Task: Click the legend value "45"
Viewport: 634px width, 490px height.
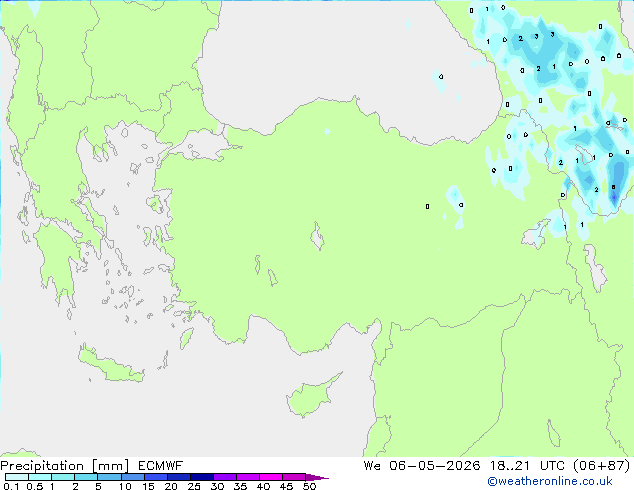Action: pos(286,486)
